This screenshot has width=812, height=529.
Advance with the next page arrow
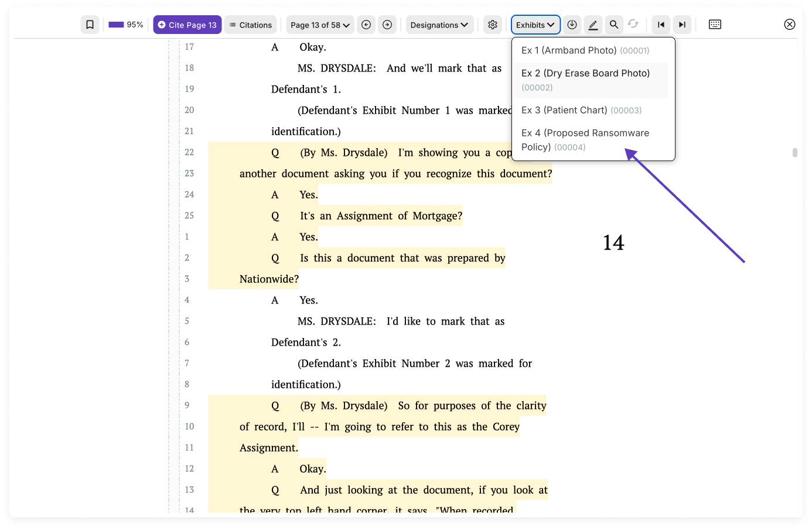pyautogui.click(x=387, y=24)
